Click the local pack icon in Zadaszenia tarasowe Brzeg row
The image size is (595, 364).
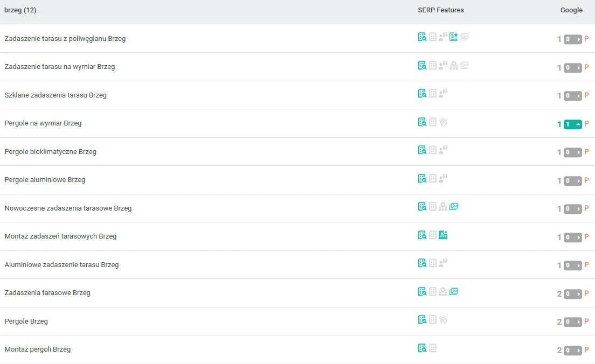click(x=443, y=292)
